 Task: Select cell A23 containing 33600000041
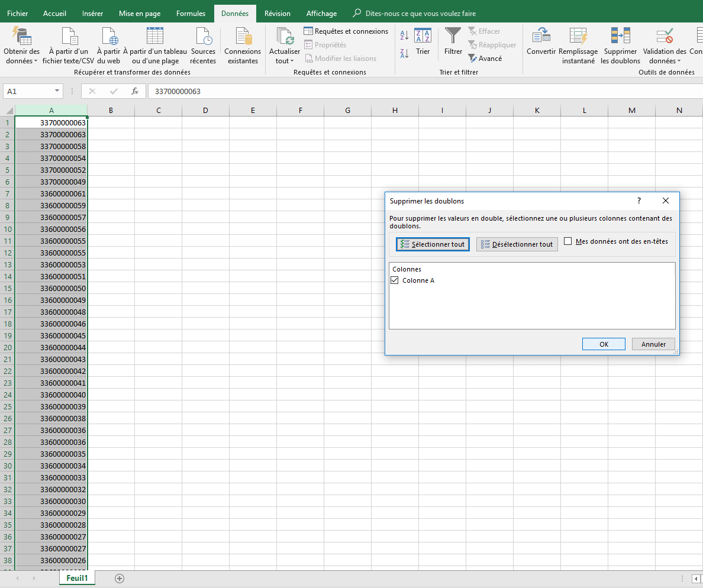[51, 383]
